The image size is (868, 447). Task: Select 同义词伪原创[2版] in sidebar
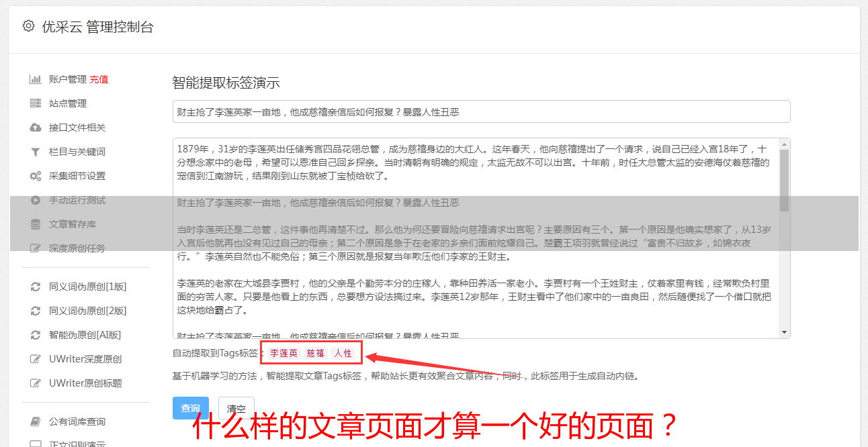(87, 311)
